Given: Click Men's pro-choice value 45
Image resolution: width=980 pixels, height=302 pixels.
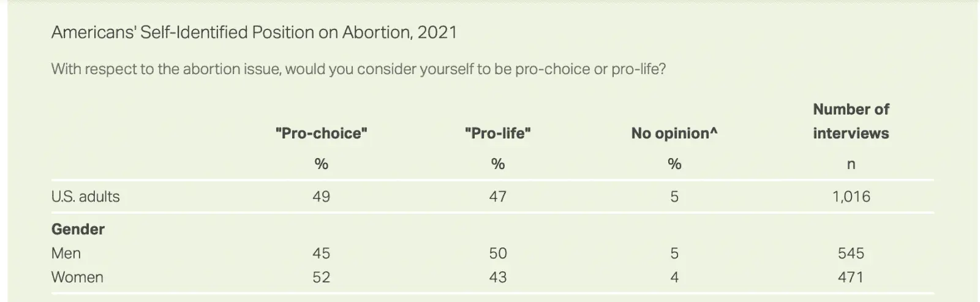Looking at the screenshot, I should coord(321,253).
